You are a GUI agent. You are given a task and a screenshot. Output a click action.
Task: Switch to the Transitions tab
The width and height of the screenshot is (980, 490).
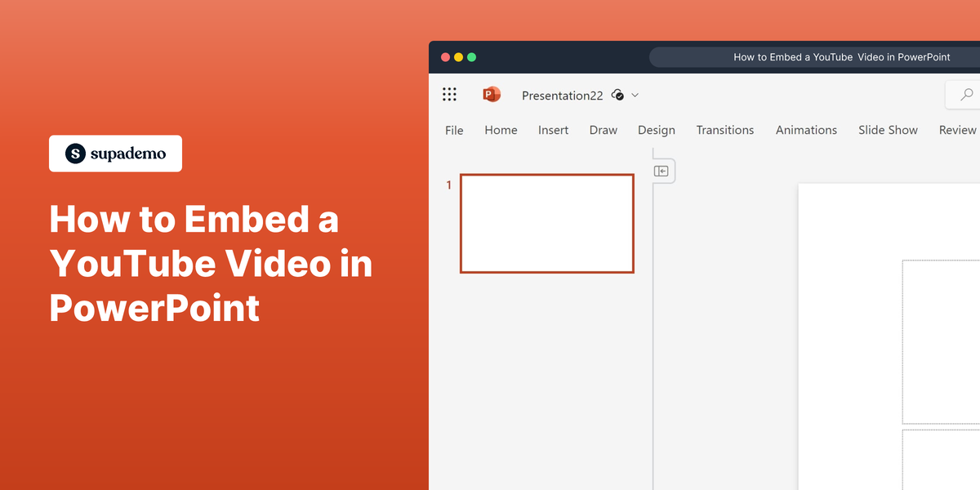[x=724, y=129]
